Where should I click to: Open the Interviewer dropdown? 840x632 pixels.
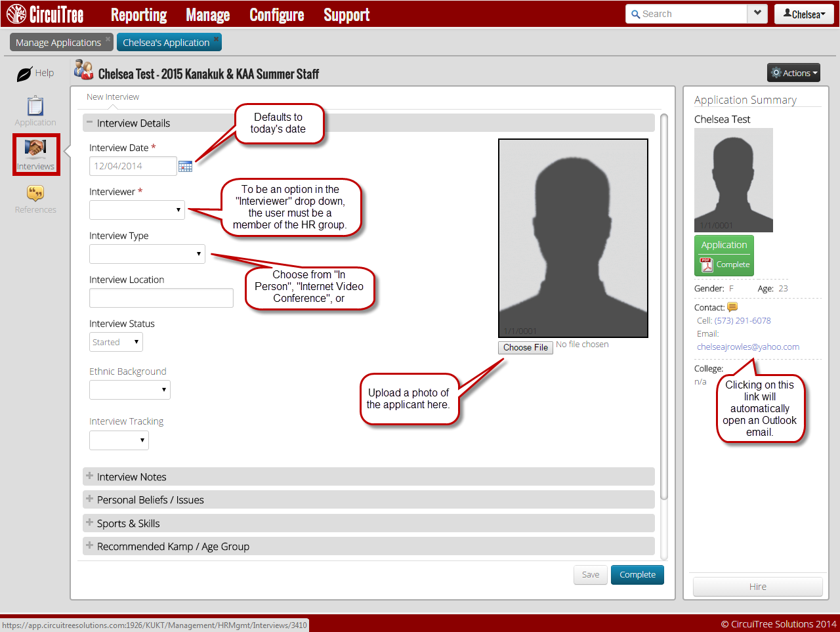point(137,210)
